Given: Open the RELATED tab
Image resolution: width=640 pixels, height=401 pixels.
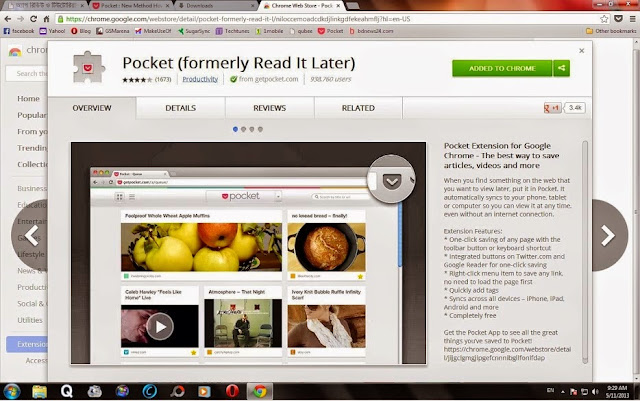Looking at the screenshot, I should [x=358, y=108].
